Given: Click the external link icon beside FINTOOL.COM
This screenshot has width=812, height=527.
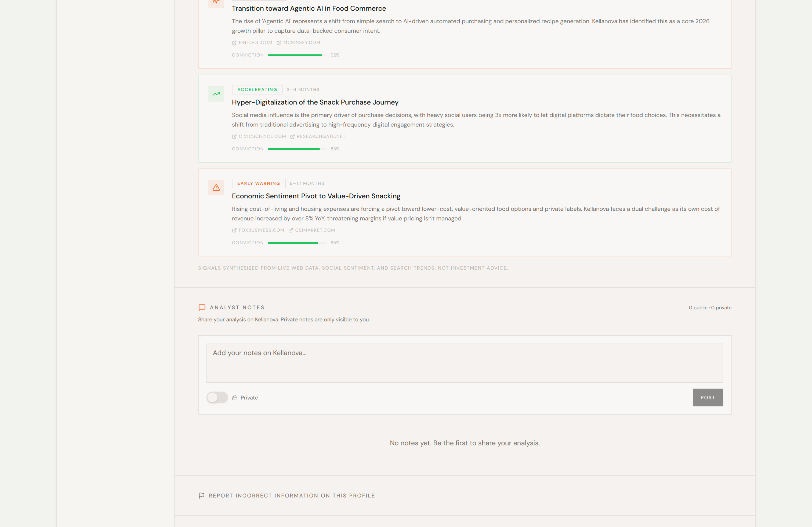Looking at the screenshot, I should (234, 42).
